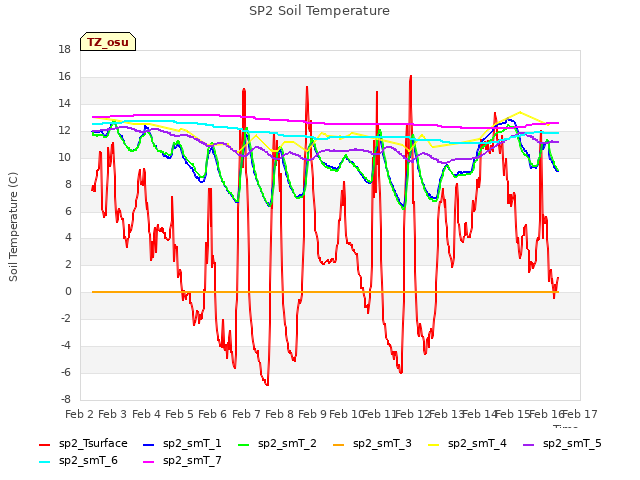Image resolution: width=640 pixels, height=480 pixels.
Task: Click the Feb 5 x-axis tick label
Action: coord(179,414)
